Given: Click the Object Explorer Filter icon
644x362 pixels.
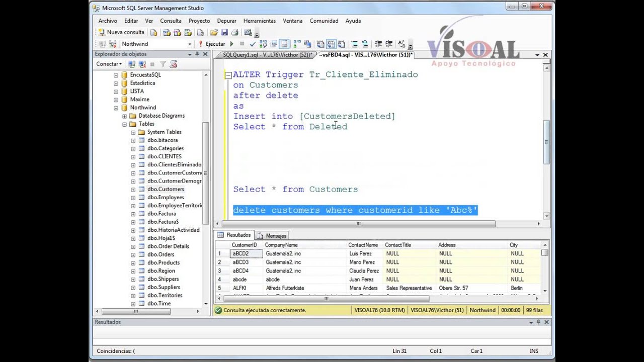Looking at the screenshot, I should point(163,64).
